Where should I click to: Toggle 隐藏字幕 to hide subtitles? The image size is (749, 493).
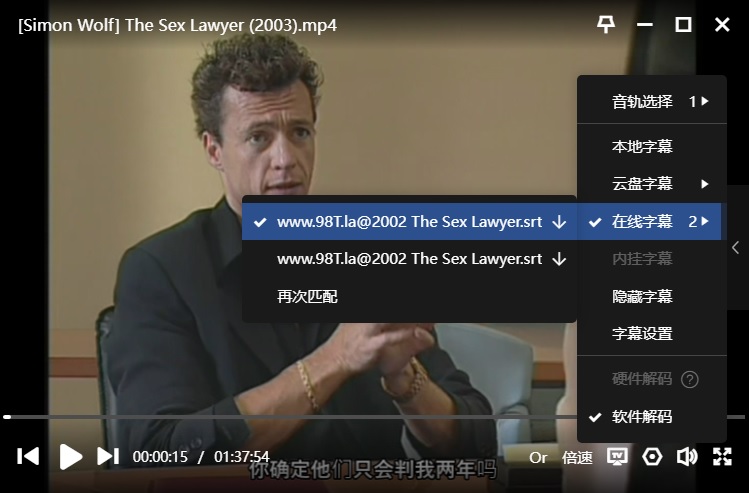point(642,297)
